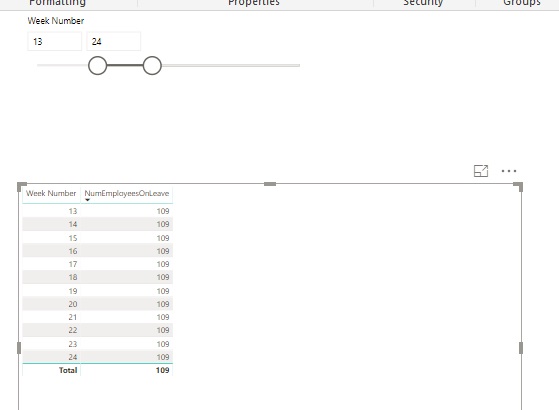
Task: Select the Properties ribbon group label
Action: [254, 3]
